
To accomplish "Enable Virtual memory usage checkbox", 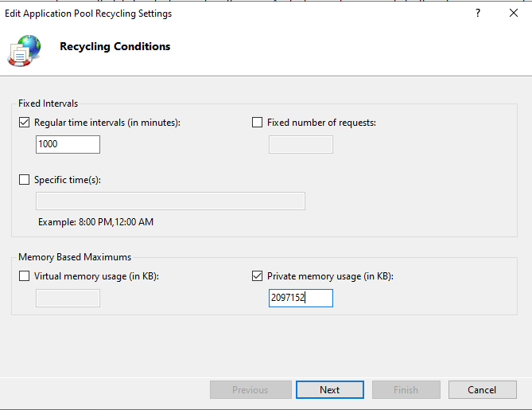I will pos(24,275).
